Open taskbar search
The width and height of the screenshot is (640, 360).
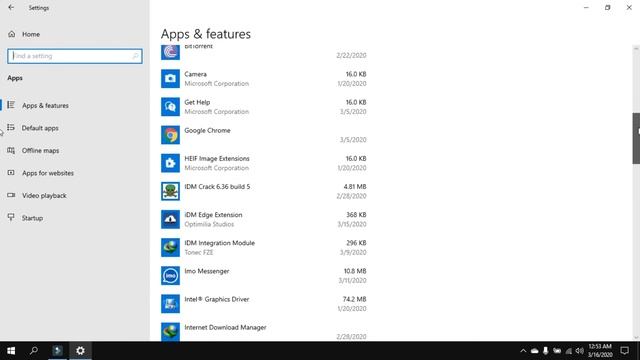(x=34, y=351)
